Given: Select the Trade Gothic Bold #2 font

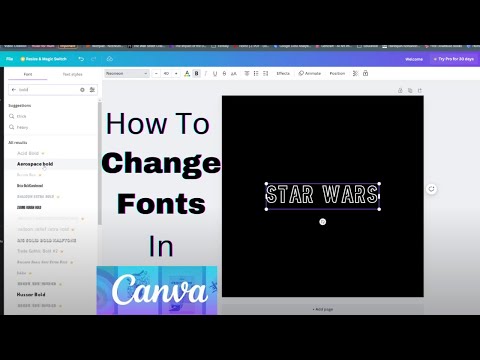Looking at the screenshot, I should [x=37, y=251].
